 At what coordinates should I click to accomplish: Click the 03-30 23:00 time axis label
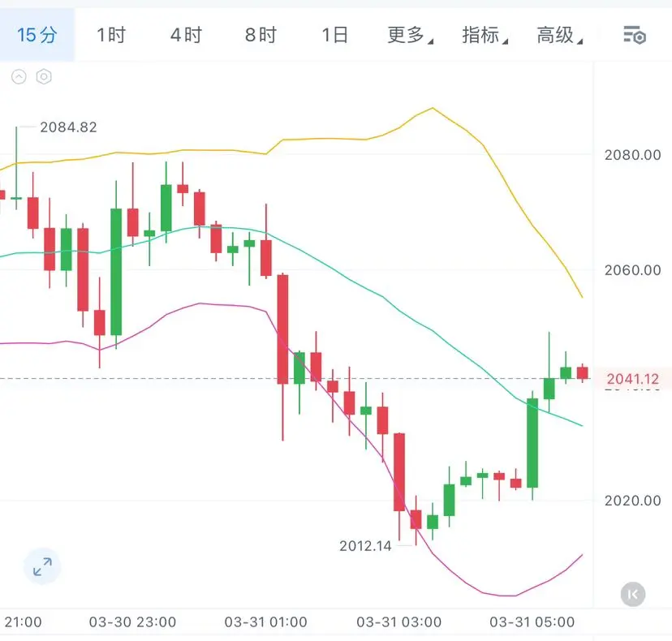132,622
